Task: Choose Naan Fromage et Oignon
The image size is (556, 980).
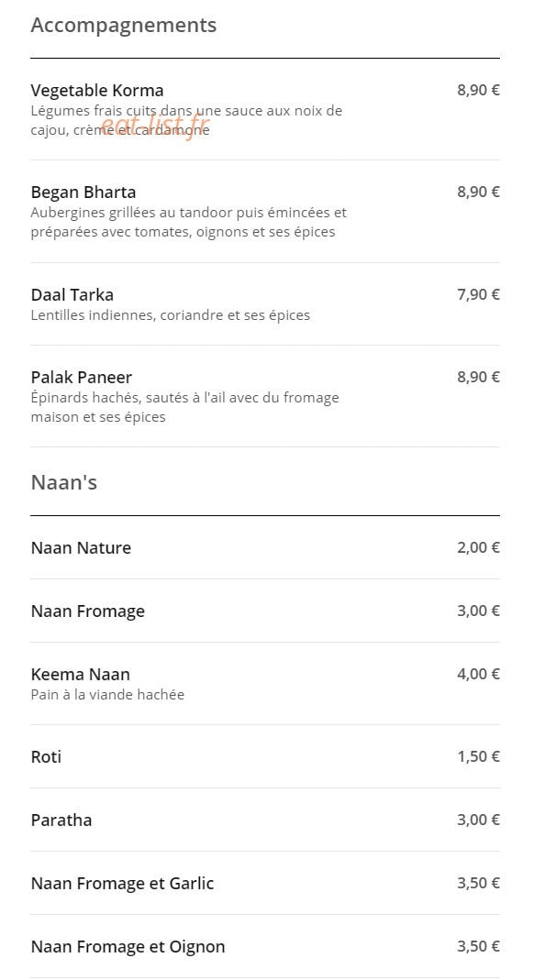Action: coord(128,946)
